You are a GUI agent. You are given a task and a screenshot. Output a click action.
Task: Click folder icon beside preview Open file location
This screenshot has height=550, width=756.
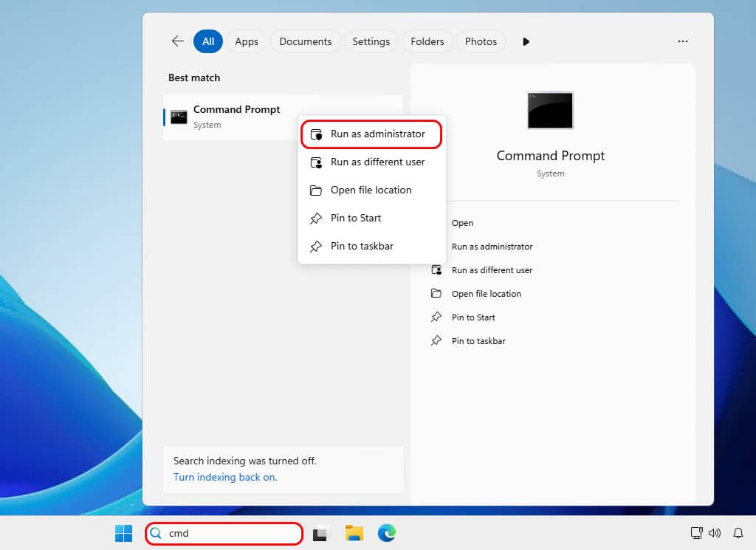pos(436,293)
